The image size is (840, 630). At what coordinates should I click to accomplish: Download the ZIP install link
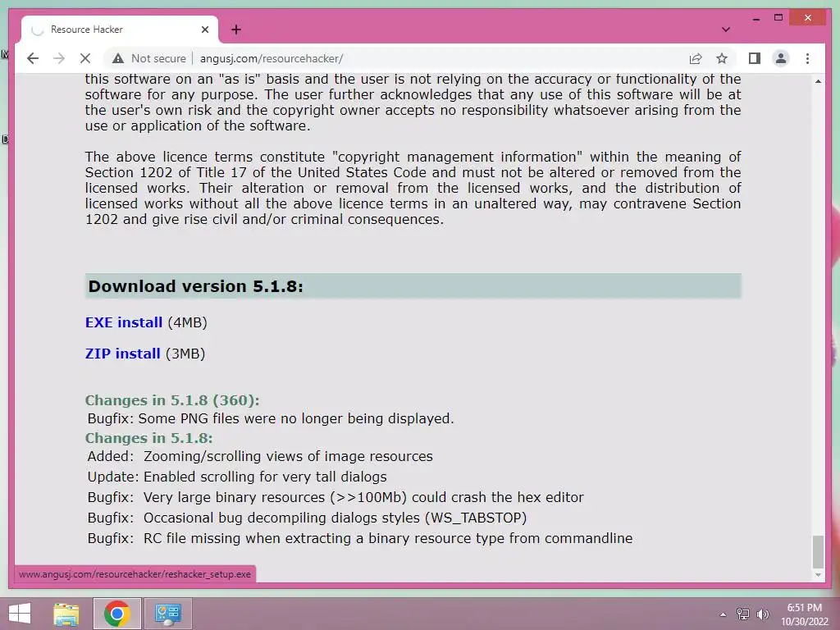(123, 354)
